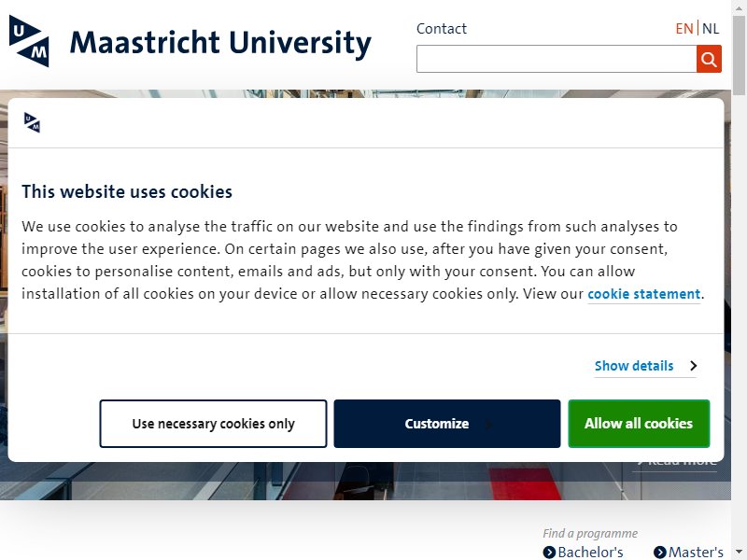Open the cookie statement link

click(643, 294)
